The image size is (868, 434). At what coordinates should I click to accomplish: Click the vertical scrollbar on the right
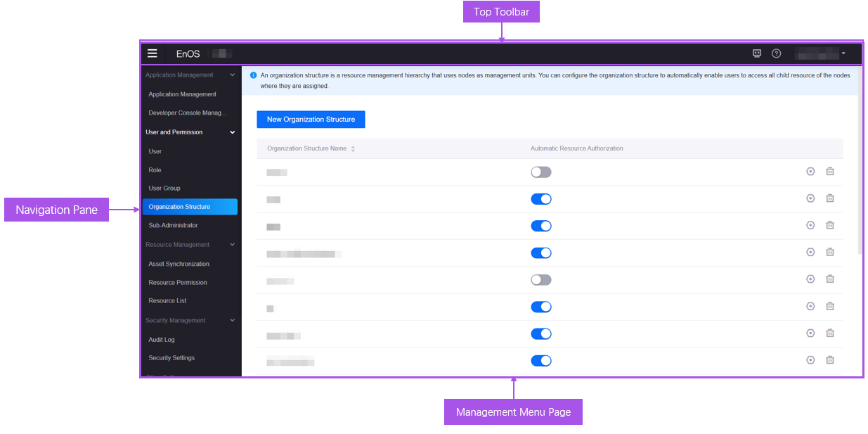click(860, 176)
